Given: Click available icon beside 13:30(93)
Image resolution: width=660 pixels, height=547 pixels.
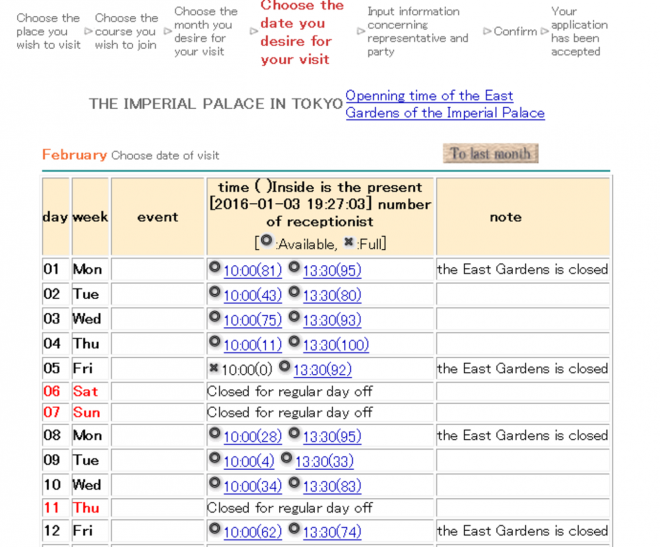Looking at the screenshot, I should pyautogui.click(x=294, y=316).
